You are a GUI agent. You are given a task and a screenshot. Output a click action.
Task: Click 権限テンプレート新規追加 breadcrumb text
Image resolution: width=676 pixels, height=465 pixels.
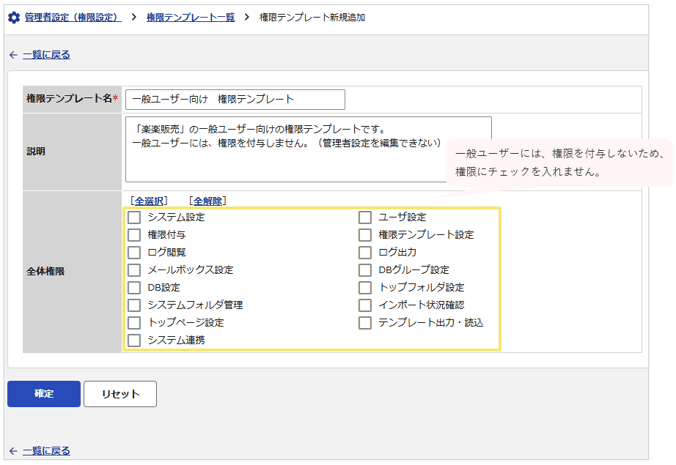[312, 17]
